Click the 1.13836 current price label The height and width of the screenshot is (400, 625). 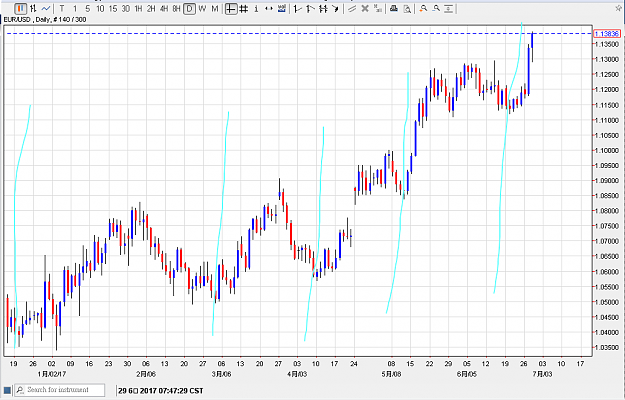click(607, 34)
